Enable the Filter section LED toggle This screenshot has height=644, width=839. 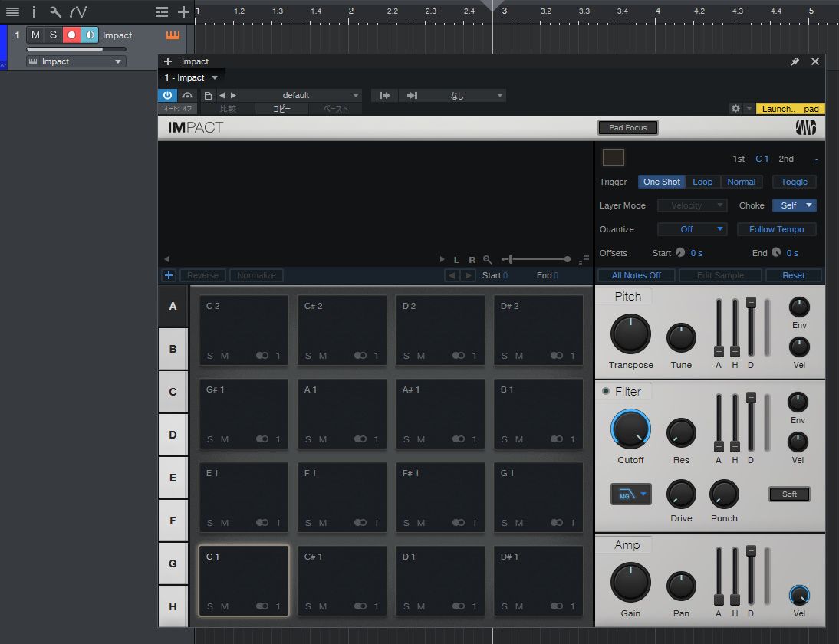pyautogui.click(x=606, y=392)
